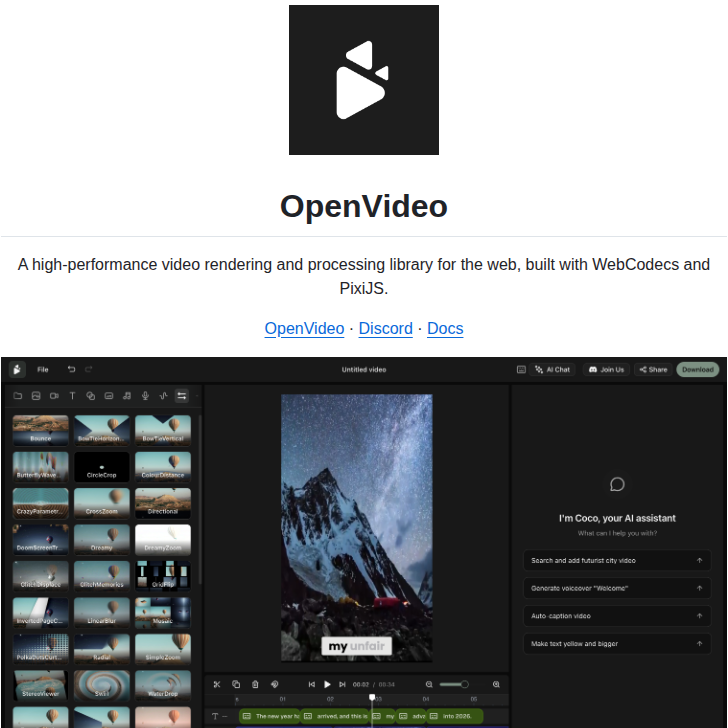Click the timeline zoom in magnifier

click(x=496, y=684)
